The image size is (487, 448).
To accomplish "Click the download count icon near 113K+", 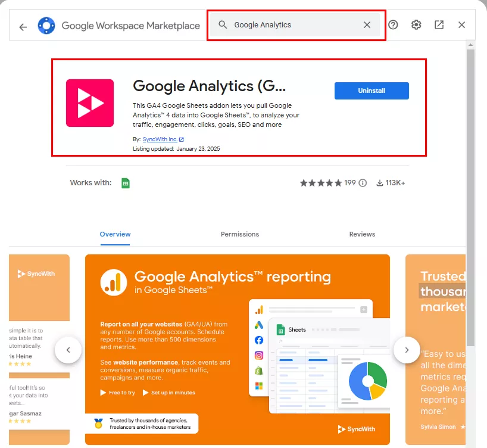I will pyautogui.click(x=379, y=183).
